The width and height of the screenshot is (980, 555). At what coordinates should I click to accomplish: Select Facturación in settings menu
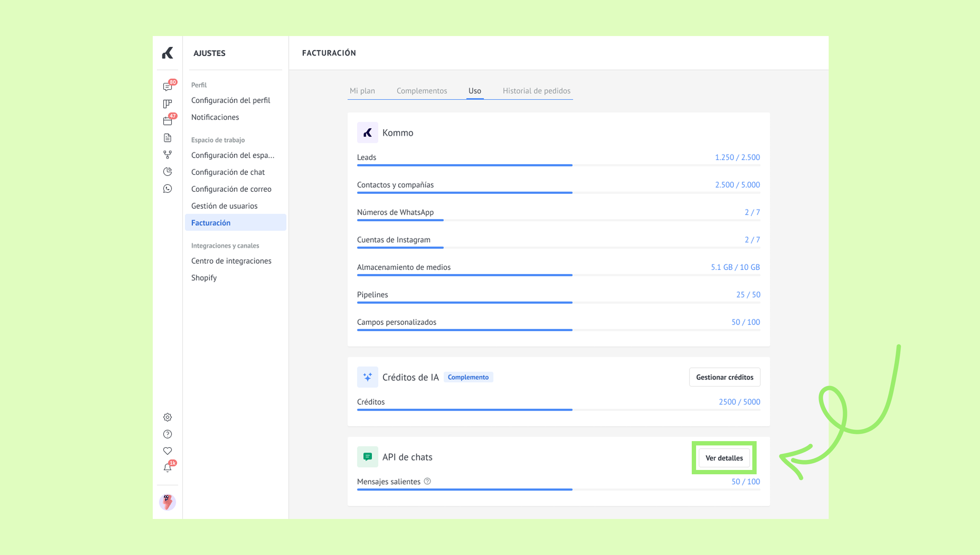(236, 223)
